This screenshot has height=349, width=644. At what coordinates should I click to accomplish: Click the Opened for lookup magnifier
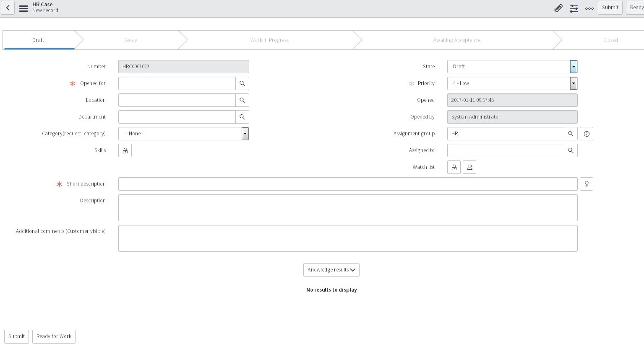coord(242,83)
